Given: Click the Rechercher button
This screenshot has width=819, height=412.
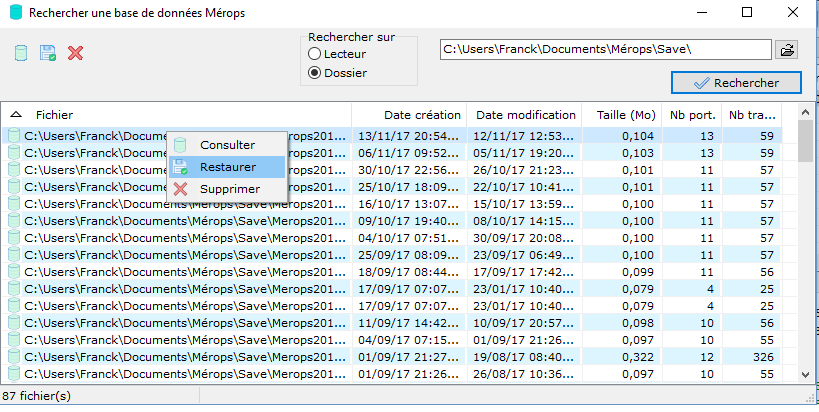Looking at the screenshot, I should [736, 83].
